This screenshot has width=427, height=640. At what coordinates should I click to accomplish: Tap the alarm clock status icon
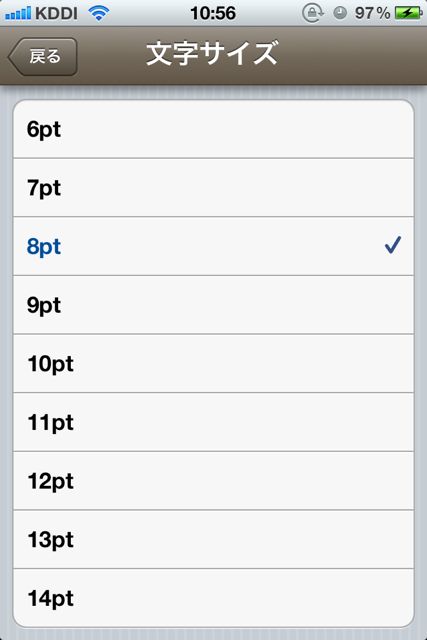(340, 13)
